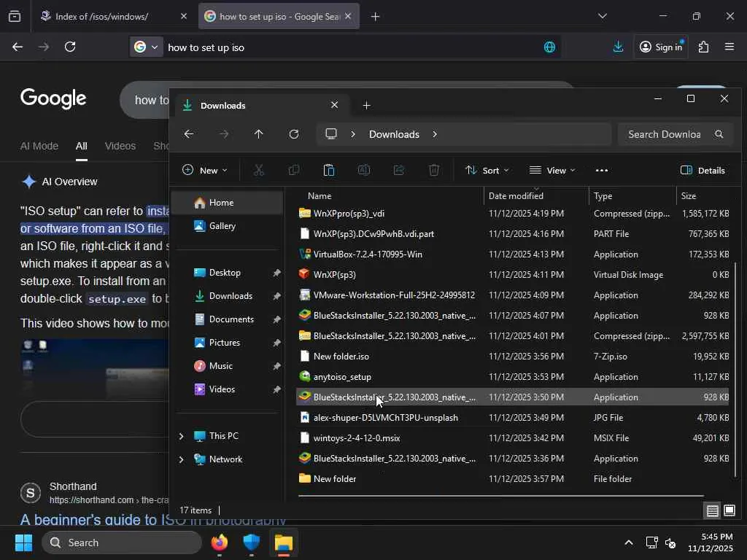Image resolution: width=747 pixels, height=560 pixels.
Task: Expand the Network tree node
Action: pyautogui.click(x=181, y=459)
